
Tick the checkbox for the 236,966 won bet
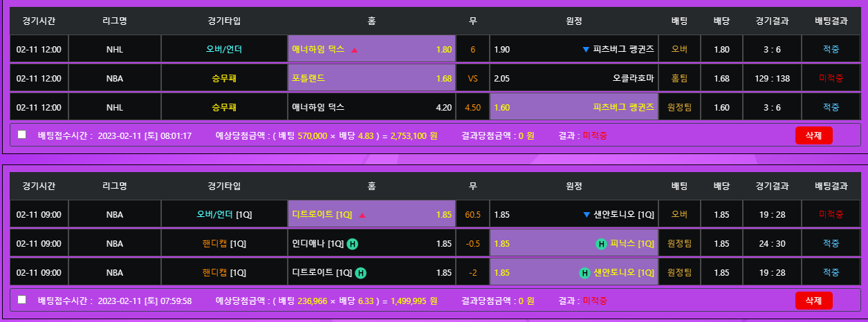22,300
